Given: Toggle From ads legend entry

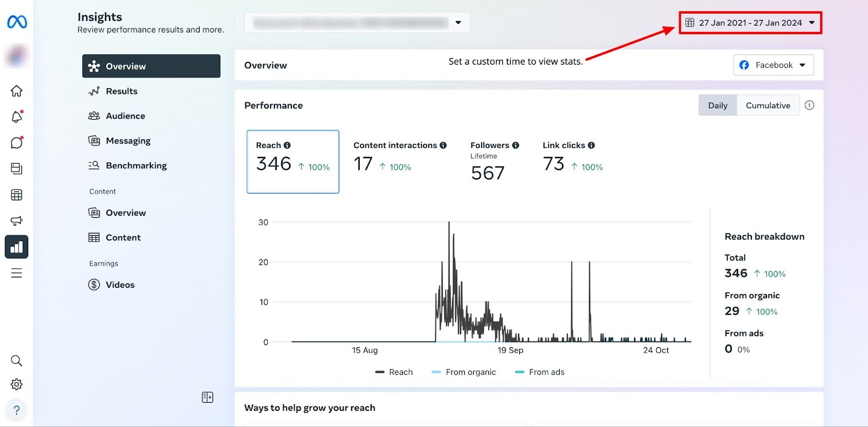Looking at the screenshot, I should tap(540, 372).
